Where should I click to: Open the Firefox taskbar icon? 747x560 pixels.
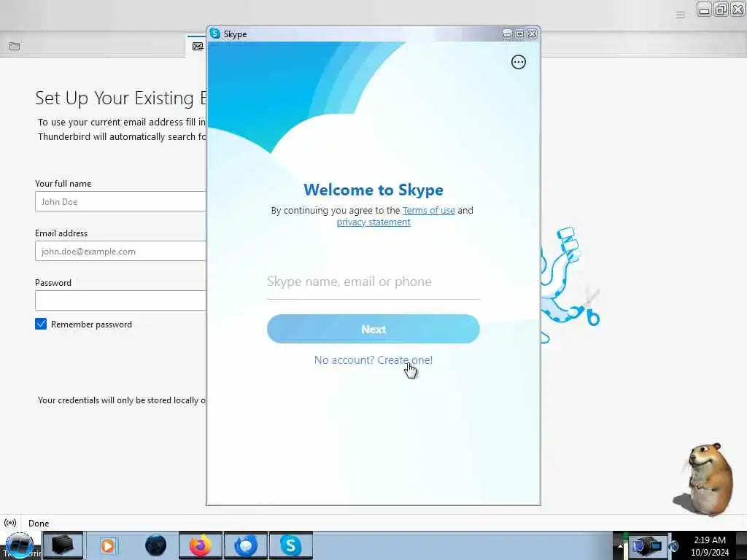(200, 545)
